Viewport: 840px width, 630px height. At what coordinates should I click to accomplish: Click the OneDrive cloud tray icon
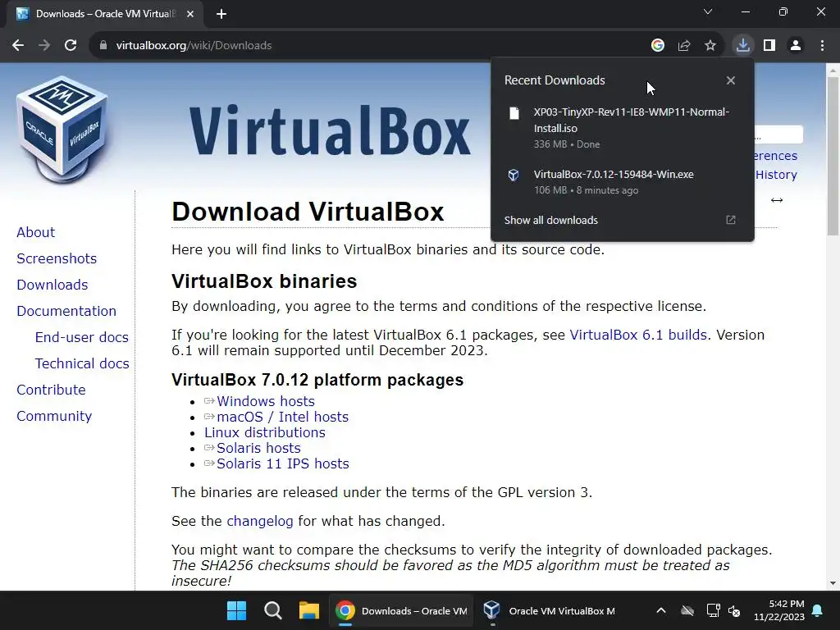[x=687, y=610]
